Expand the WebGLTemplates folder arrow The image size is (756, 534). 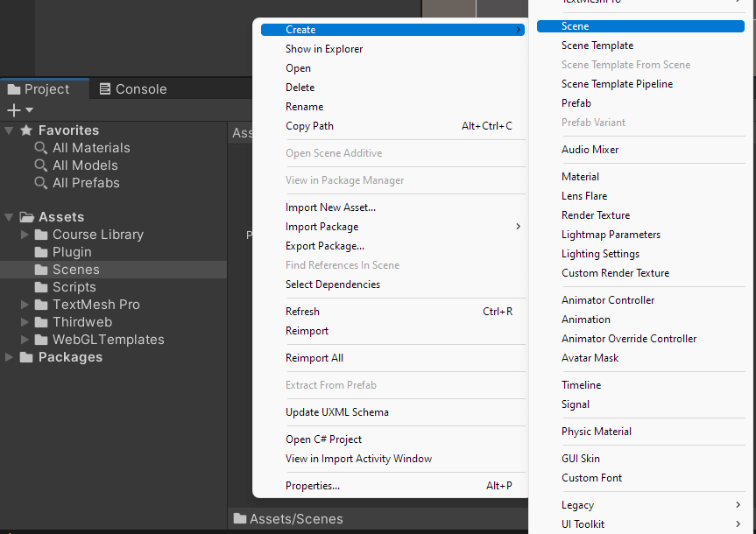tap(25, 340)
